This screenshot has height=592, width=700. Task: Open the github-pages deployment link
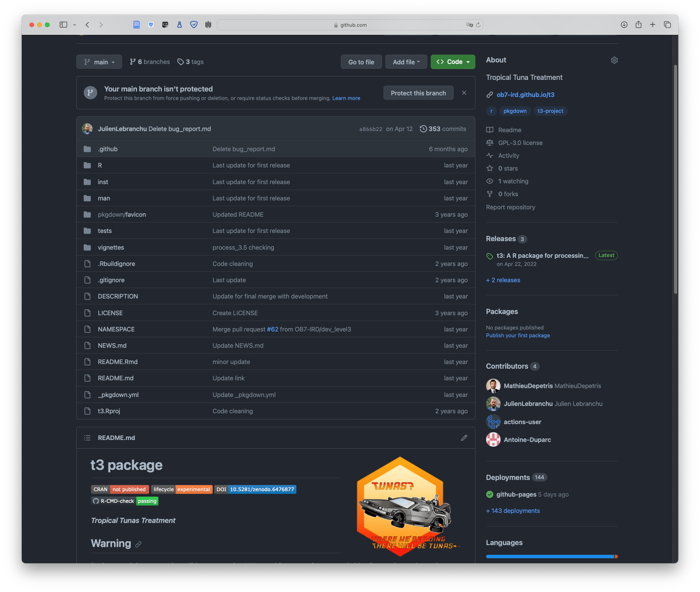[516, 494]
